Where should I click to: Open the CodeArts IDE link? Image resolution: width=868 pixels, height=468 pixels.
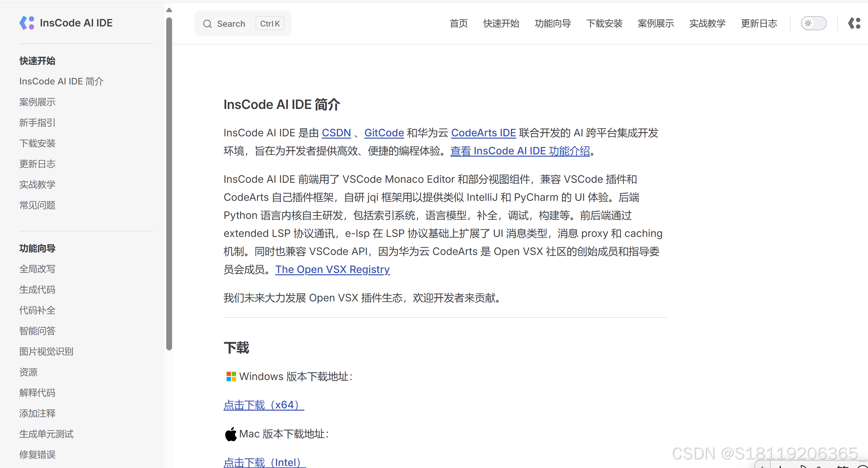[483, 133]
